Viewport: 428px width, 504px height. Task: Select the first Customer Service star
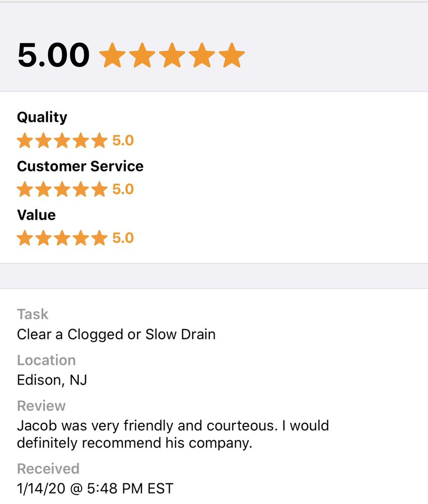pos(25,190)
